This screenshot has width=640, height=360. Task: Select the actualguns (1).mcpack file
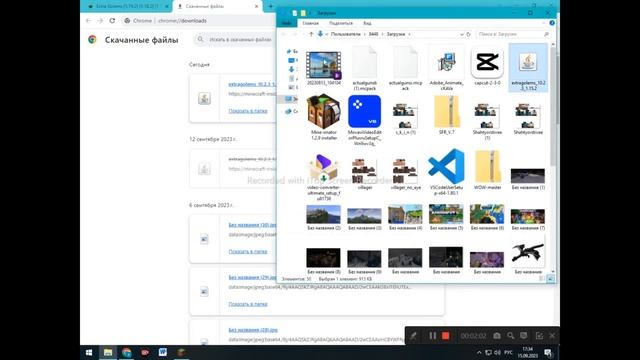click(x=364, y=68)
